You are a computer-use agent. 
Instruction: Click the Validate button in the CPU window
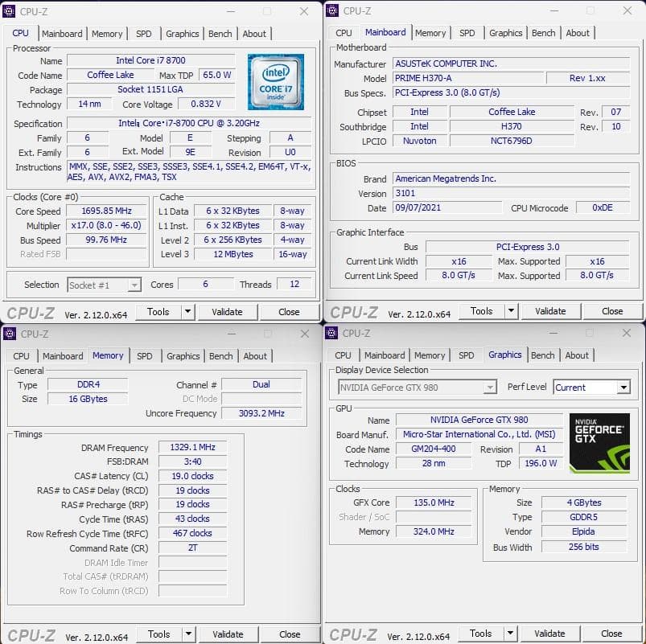[228, 312]
